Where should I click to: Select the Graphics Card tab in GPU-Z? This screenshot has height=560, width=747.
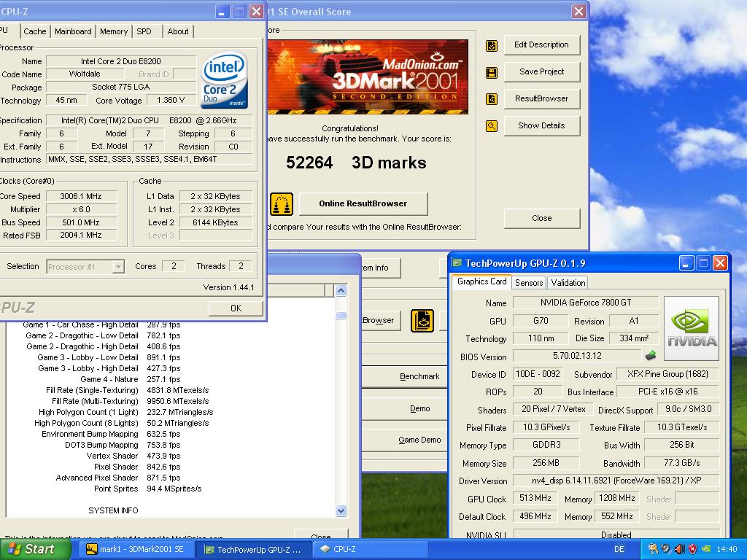click(x=481, y=281)
